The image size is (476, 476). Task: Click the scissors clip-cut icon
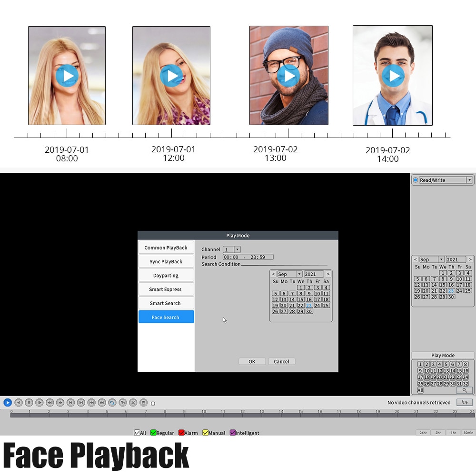tap(133, 403)
